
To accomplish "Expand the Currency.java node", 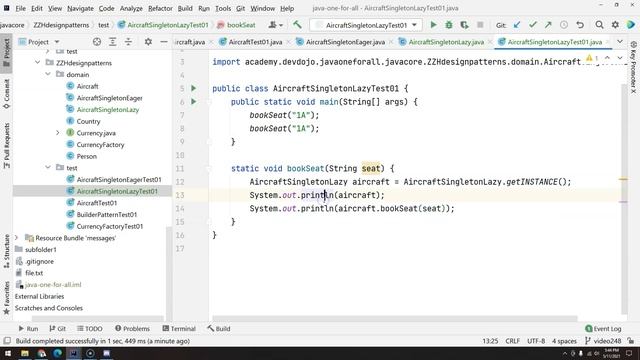I will pos(58,133).
